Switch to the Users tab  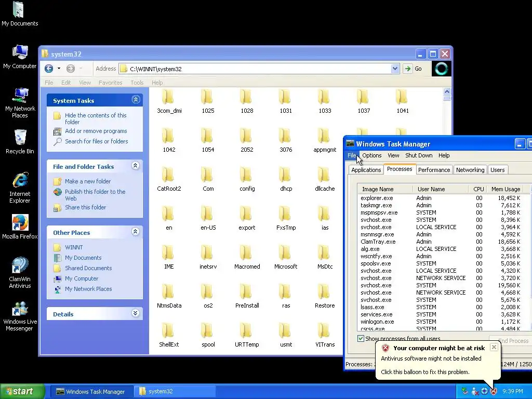click(497, 170)
